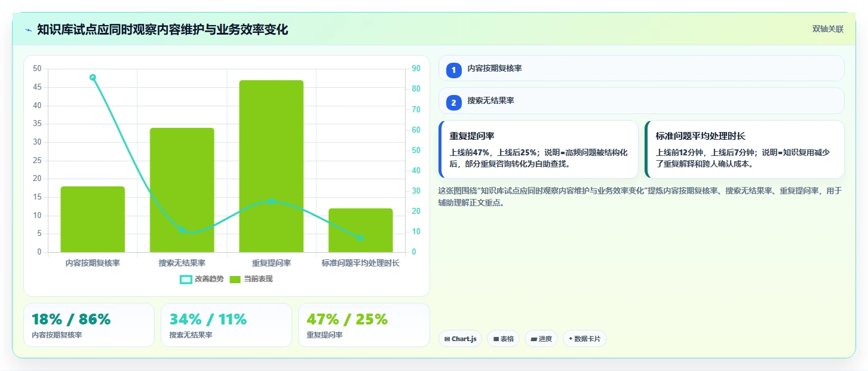This screenshot has height=371, width=868.
Task: Toggle the 当前表现 legend swatch
Action: (235, 279)
